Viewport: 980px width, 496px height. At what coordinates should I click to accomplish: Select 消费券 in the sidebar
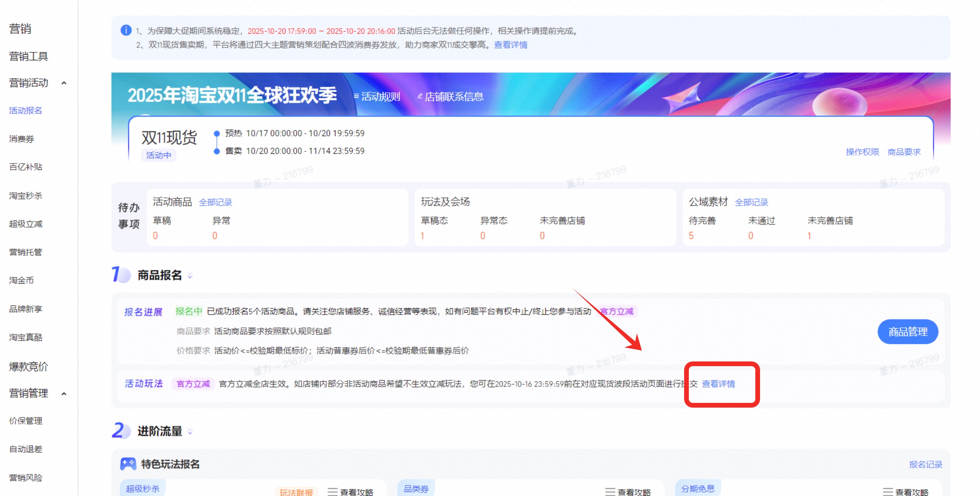(22, 139)
